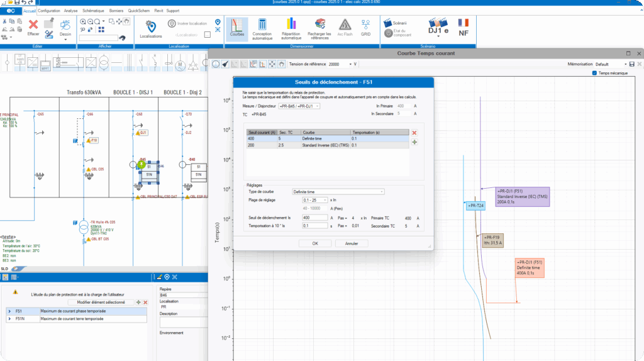Expand the F51 protection row
Viewport: 644px width, 361px height.
9,311
